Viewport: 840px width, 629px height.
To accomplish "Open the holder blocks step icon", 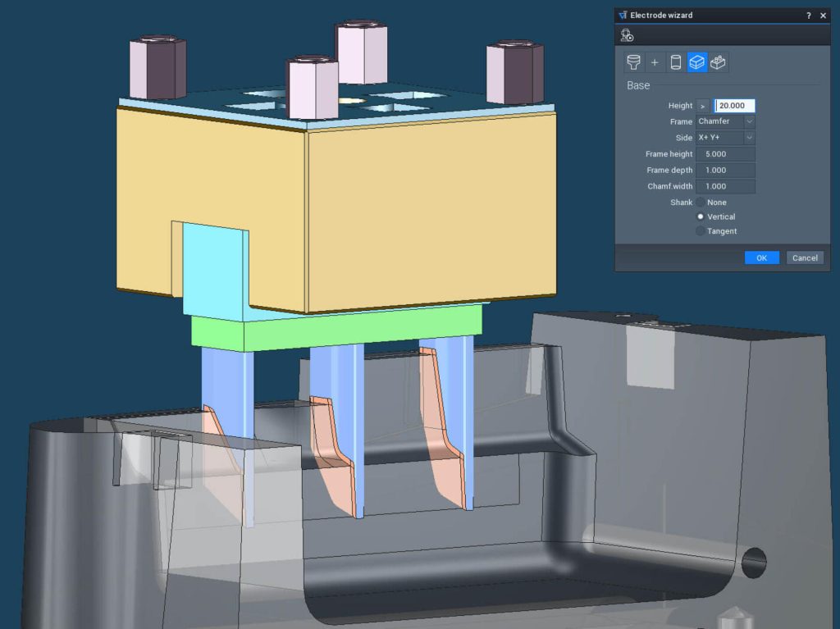I will coord(719,62).
